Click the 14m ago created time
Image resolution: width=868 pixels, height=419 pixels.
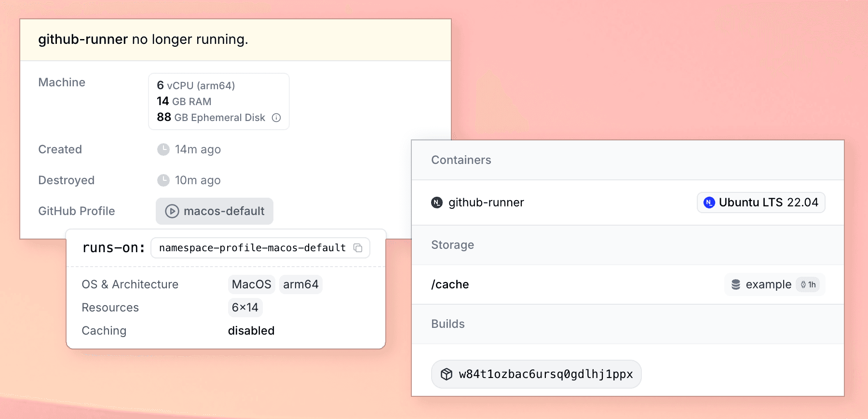click(x=198, y=149)
